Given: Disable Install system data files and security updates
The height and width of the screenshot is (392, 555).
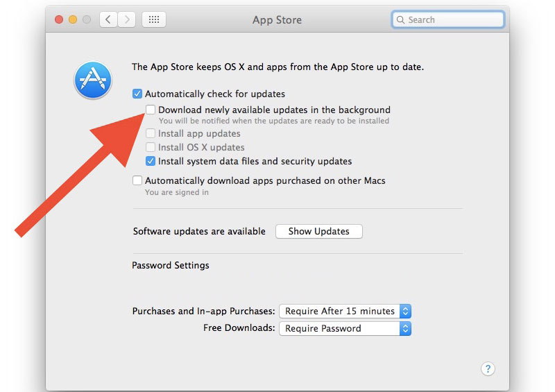Looking at the screenshot, I should click(151, 161).
